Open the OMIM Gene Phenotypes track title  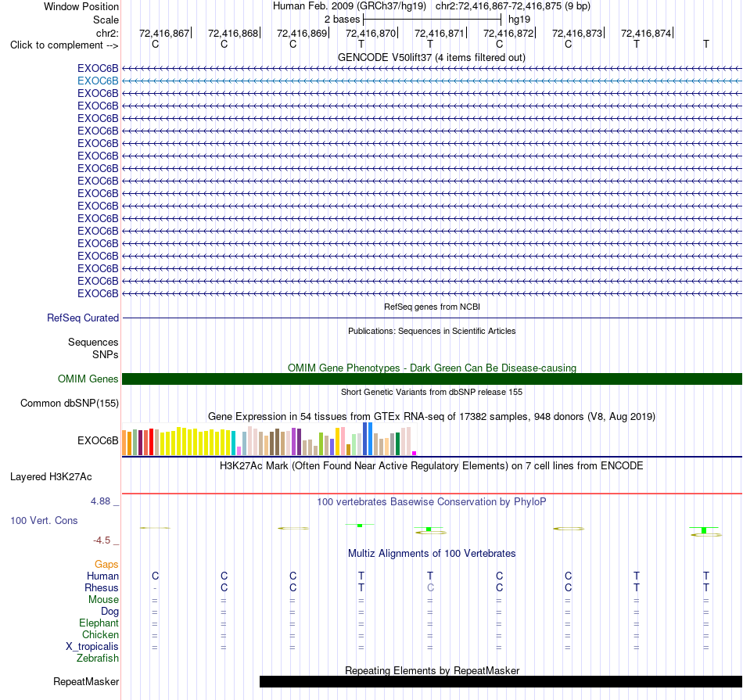[432, 368]
